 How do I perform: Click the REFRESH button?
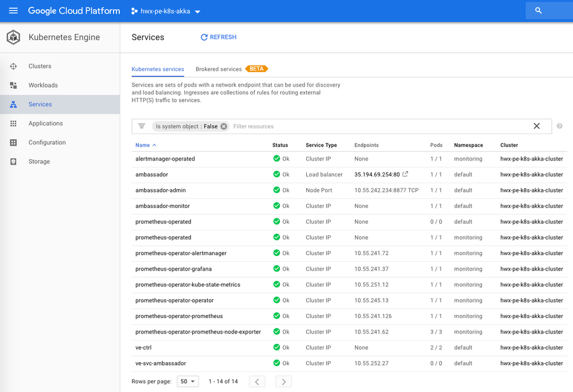pos(218,37)
